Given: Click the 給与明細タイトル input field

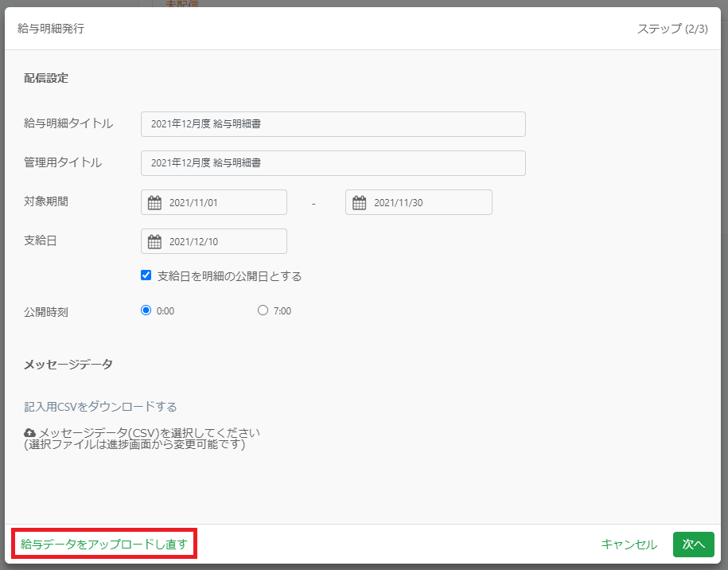Looking at the screenshot, I should (x=333, y=124).
